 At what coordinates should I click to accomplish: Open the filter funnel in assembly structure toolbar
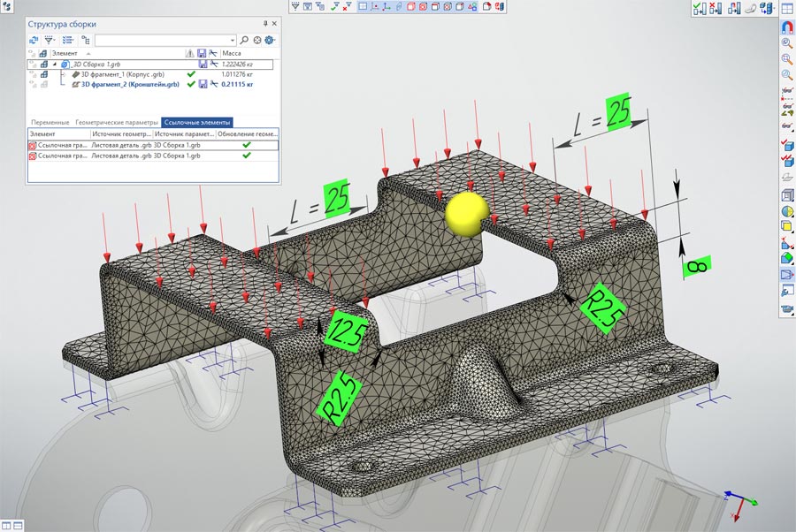click(50, 40)
